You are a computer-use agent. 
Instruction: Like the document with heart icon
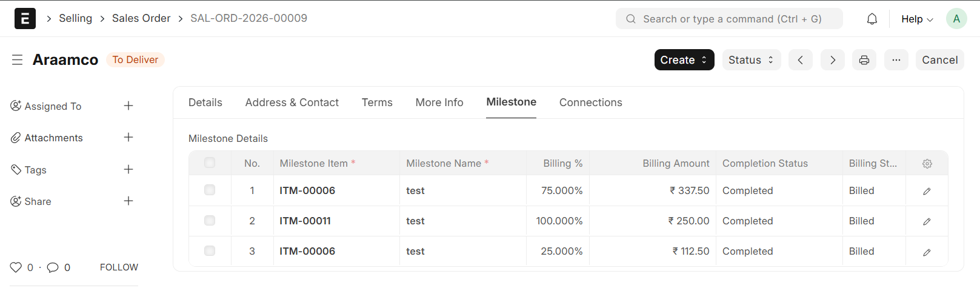click(x=16, y=267)
